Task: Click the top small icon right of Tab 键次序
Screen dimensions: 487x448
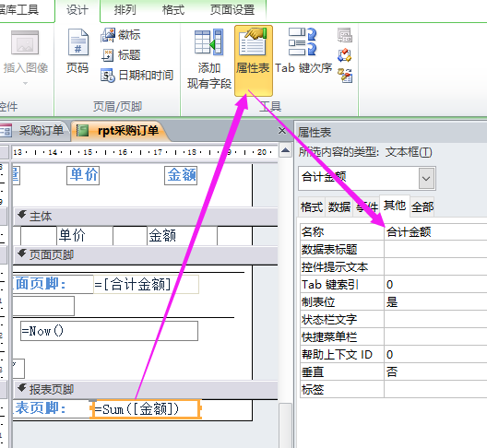Action: 345,35
